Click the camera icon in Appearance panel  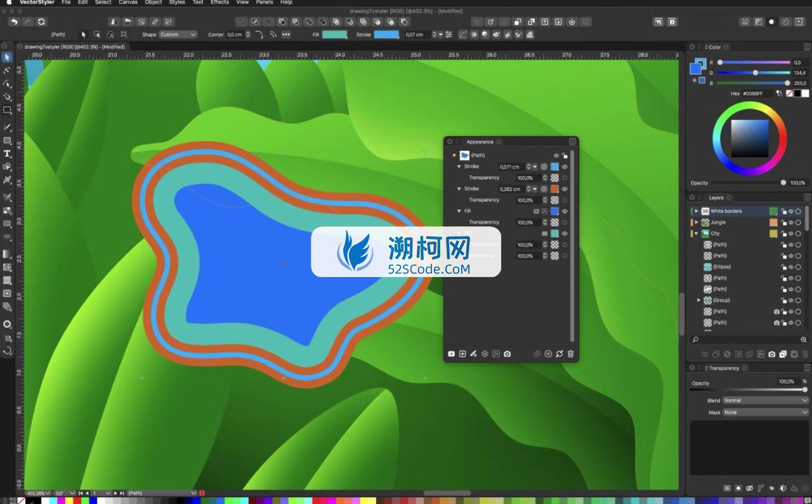pyautogui.click(x=507, y=354)
